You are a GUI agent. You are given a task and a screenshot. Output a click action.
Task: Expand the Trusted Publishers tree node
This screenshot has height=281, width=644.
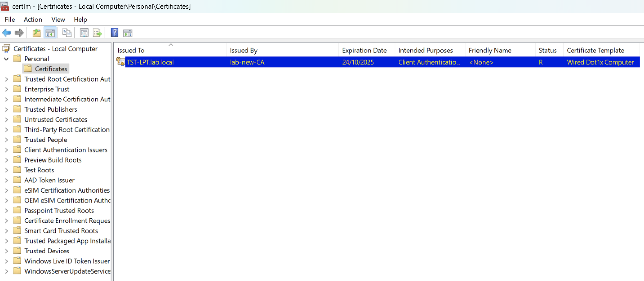[x=7, y=109]
